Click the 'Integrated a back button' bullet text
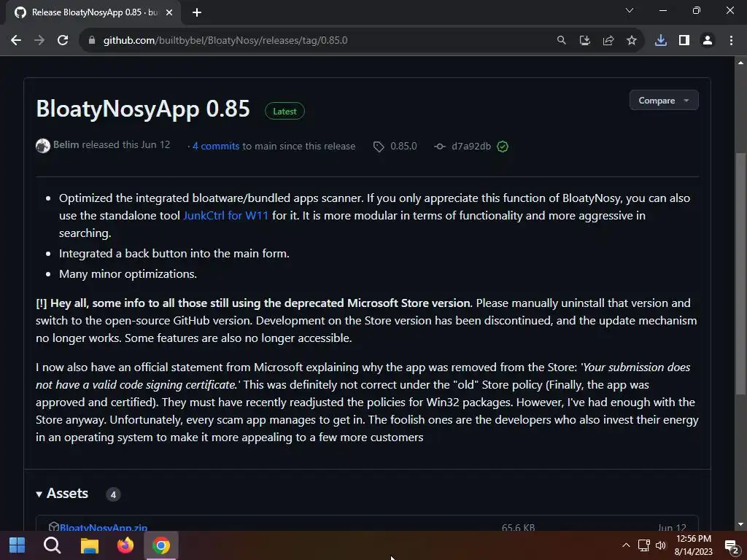747x560 pixels. 174,253
